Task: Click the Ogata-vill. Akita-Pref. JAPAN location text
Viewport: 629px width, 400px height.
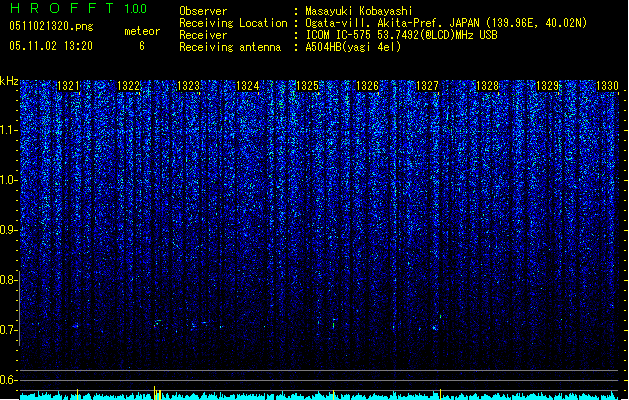Action: point(392,23)
